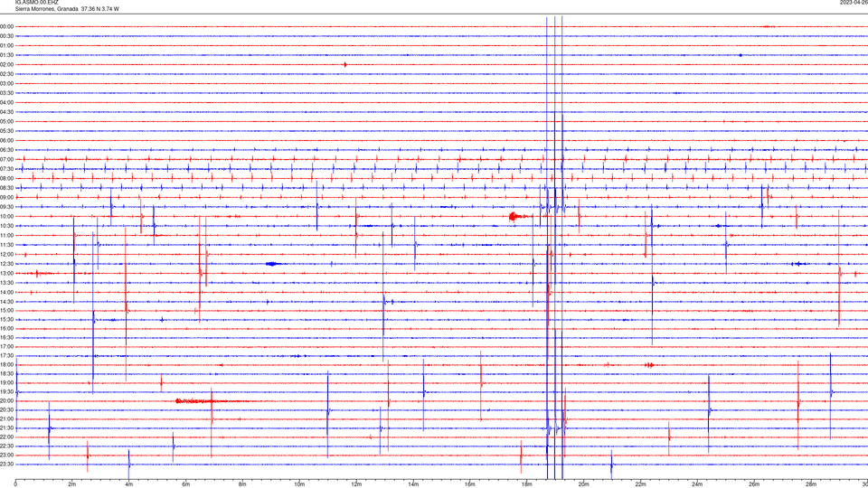Select the 18:30 time row label

pos(7,373)
